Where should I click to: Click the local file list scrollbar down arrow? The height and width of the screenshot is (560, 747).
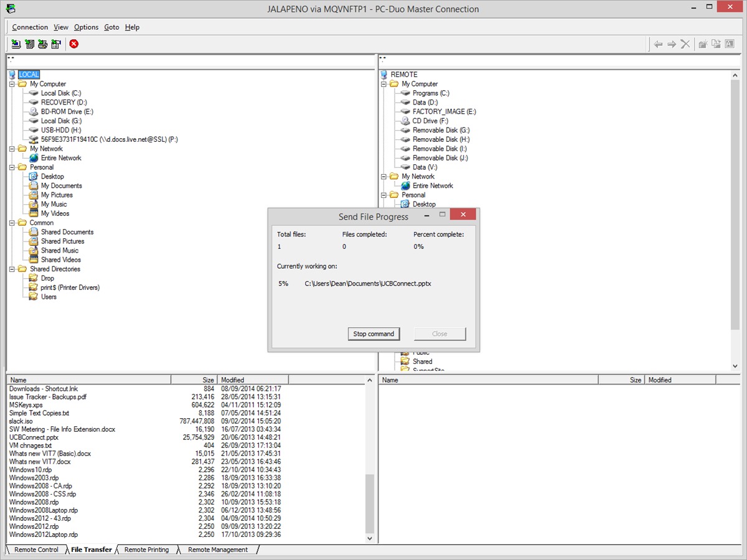370,539
